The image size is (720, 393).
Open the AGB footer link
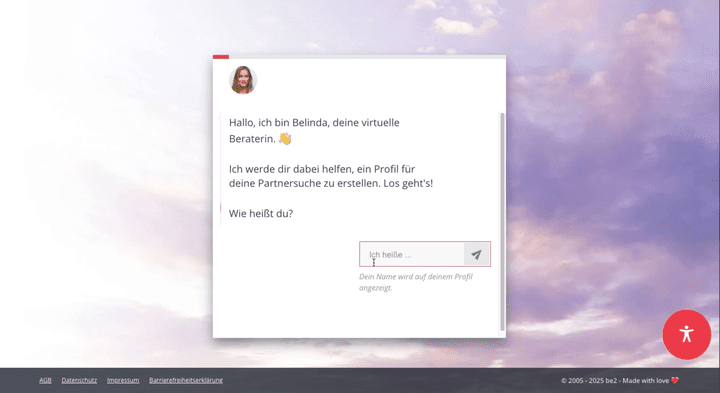pos(45,380)
